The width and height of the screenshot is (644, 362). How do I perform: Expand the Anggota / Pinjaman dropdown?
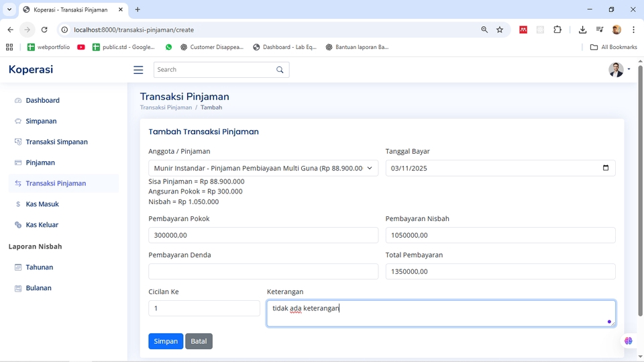(263, 169)
